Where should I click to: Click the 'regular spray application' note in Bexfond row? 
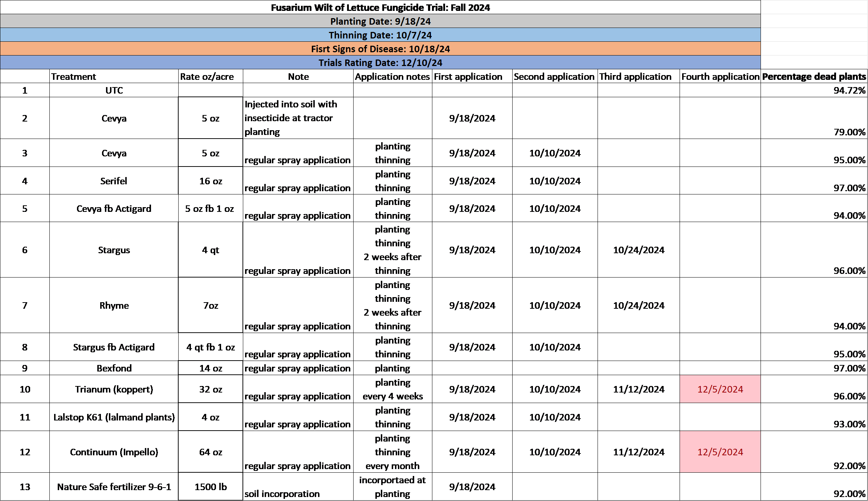pos(298,368)
